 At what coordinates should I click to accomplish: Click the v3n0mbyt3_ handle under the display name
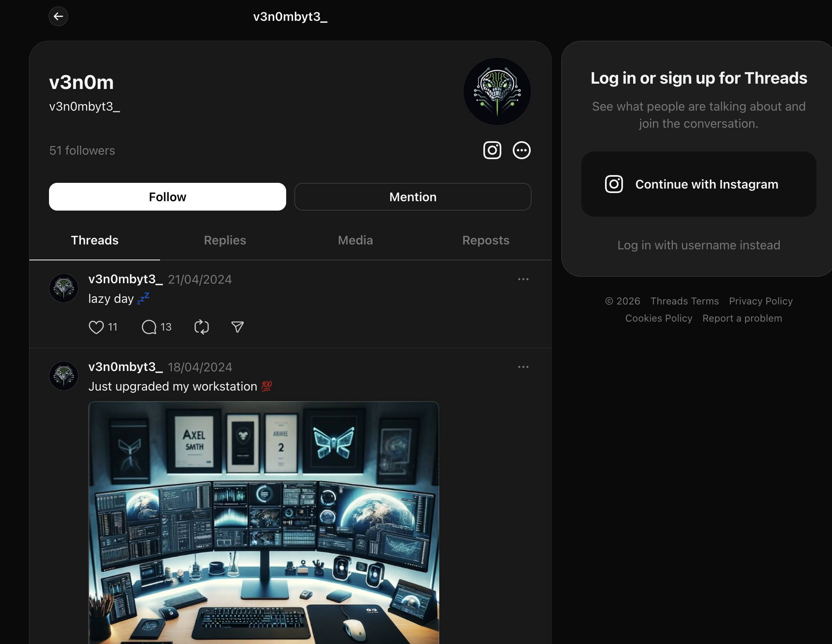[85, 107]
